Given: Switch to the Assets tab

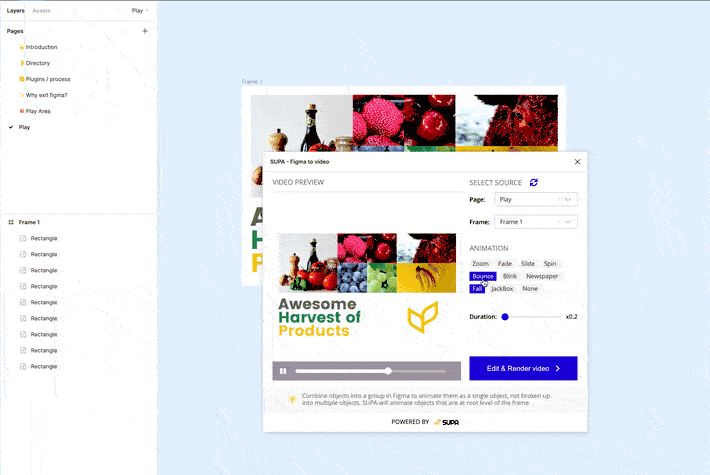Looking at the screenshot, I should 41,10.
